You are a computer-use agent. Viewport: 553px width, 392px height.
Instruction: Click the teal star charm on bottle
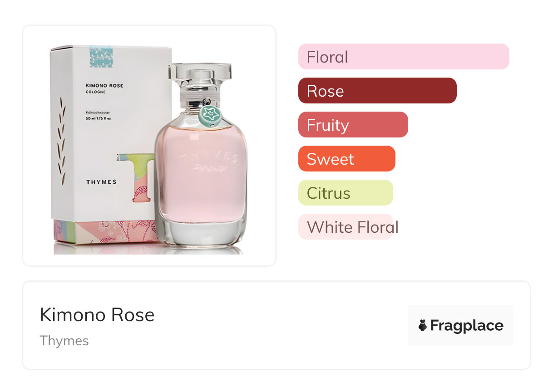click(210, 115)
